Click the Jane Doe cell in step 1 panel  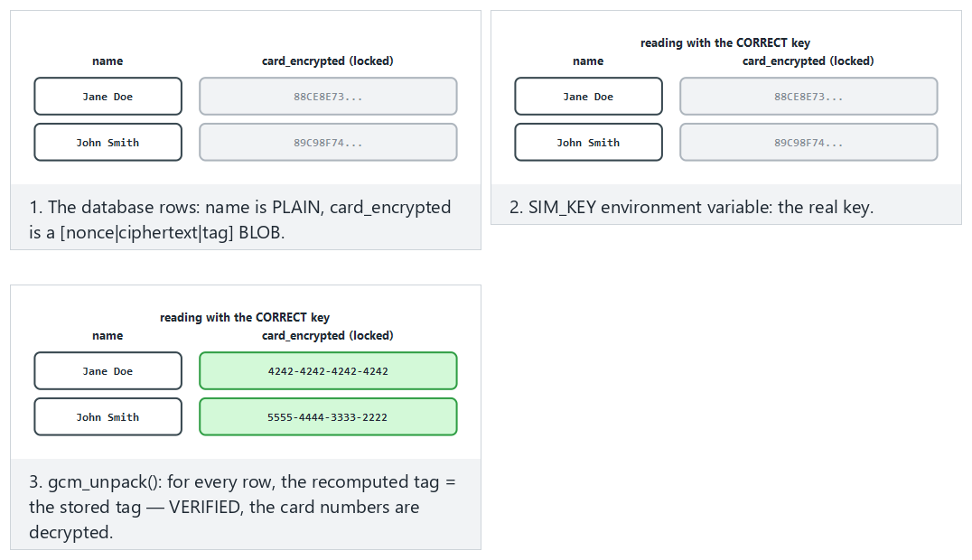pos(107,96)
